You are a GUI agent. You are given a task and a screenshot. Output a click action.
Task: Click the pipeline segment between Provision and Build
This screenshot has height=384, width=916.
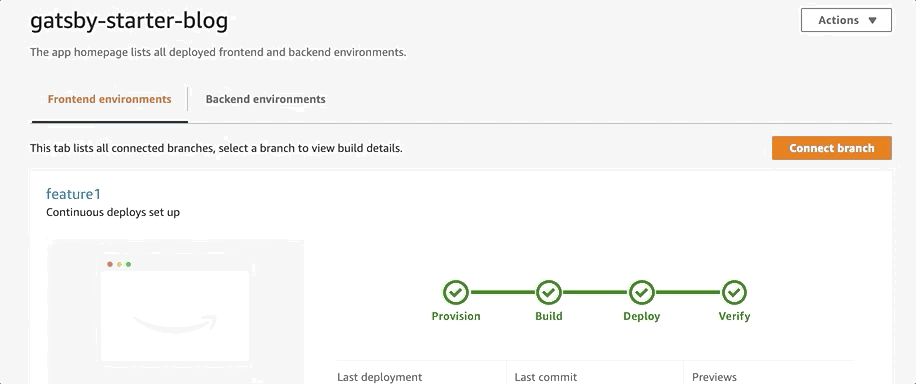(502, 292)
